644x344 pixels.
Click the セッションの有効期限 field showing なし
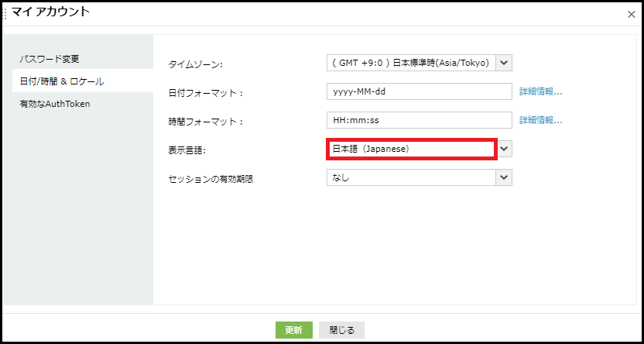pyautogui.click(x=410, y=178)
